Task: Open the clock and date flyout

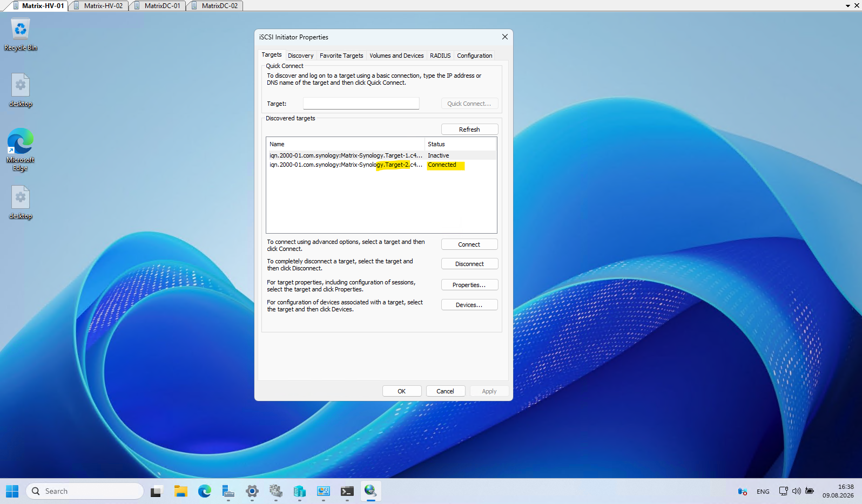Action: point(838,491)
